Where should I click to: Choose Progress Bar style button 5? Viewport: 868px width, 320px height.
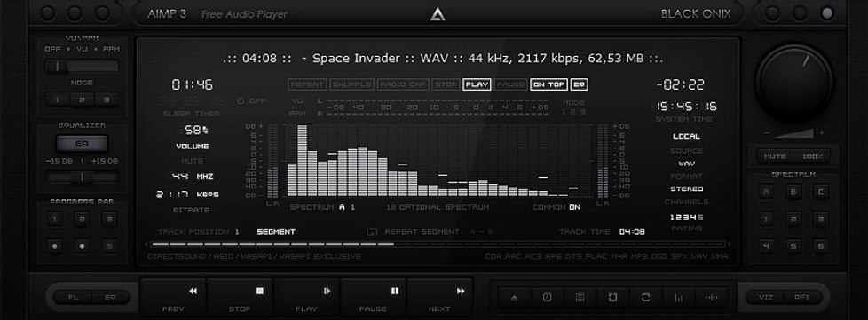click(109, 245)
